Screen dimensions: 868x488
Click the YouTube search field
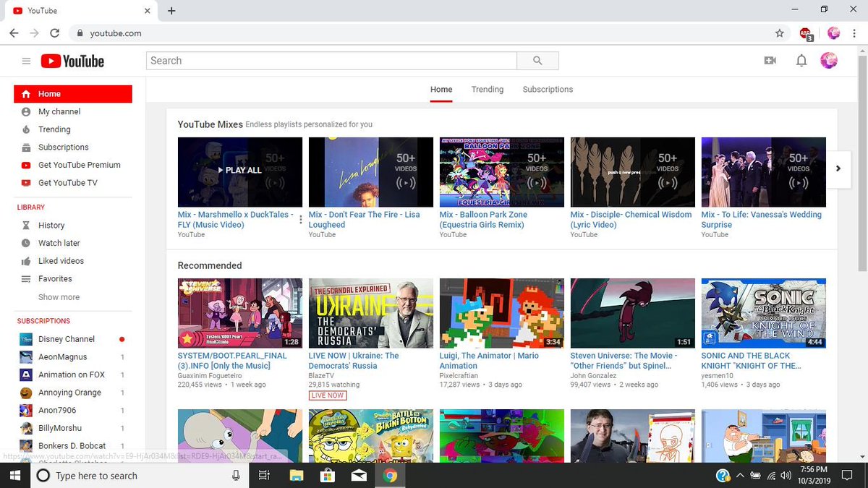tap(331, 61)
